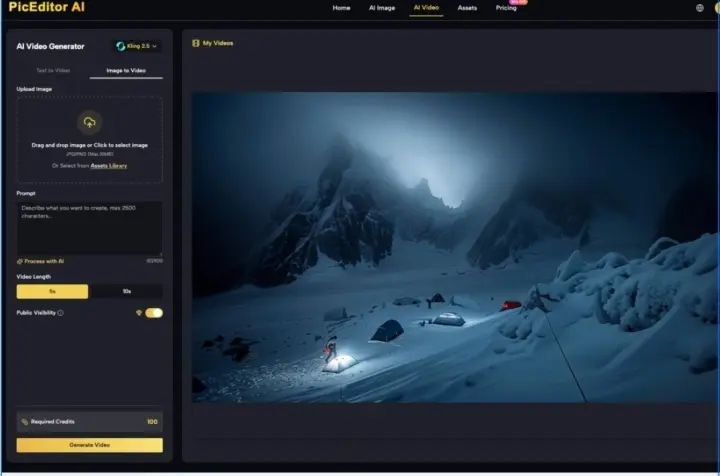Image resolution: width=720 pixels, height=476 pixels.
Task: Open the Home menu item
Action: [x=341, y=8]
